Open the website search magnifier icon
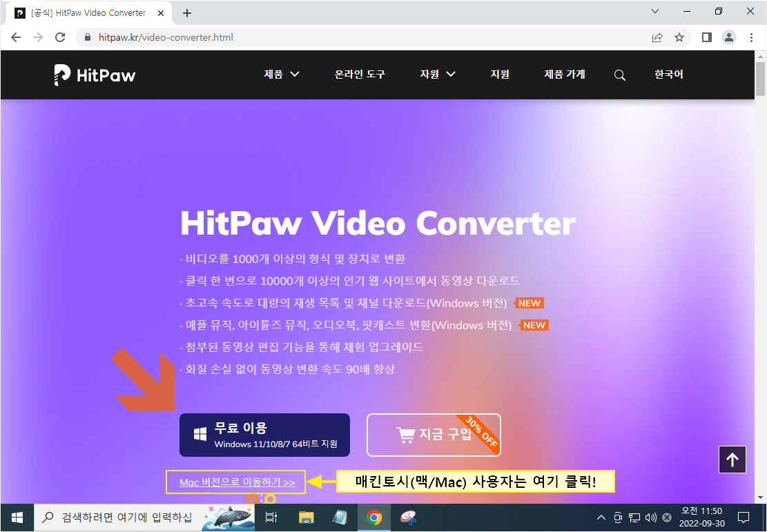The image size is (767, 532). (620, 75)
